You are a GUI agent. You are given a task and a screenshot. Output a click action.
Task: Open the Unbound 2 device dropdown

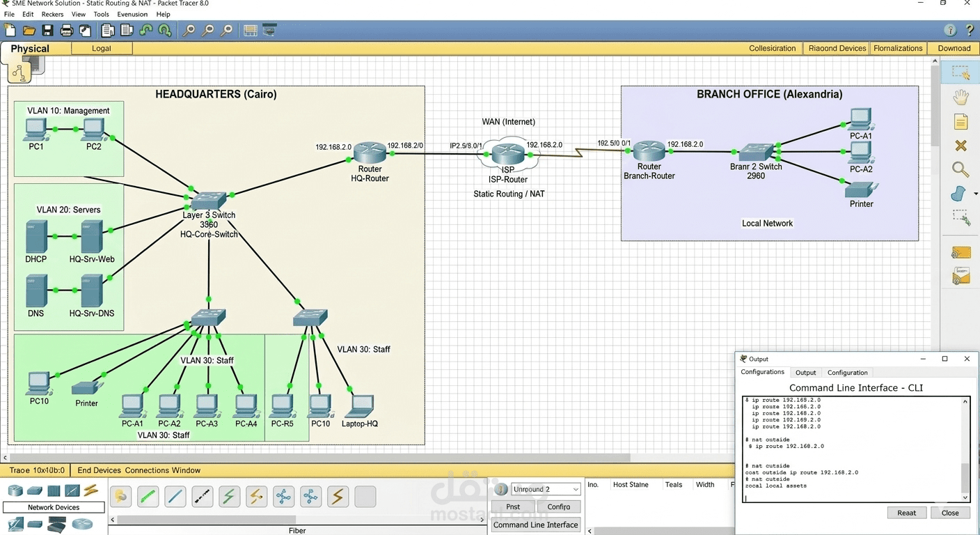[x=575, y=489]
